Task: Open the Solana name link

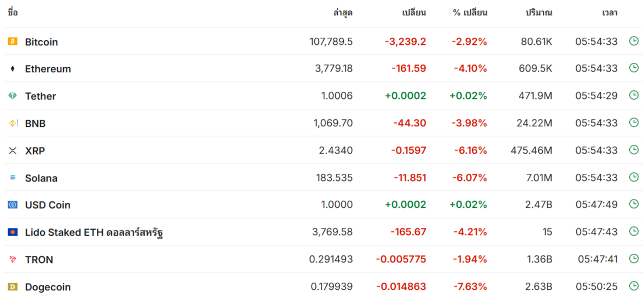Action: tap(41, 178)
